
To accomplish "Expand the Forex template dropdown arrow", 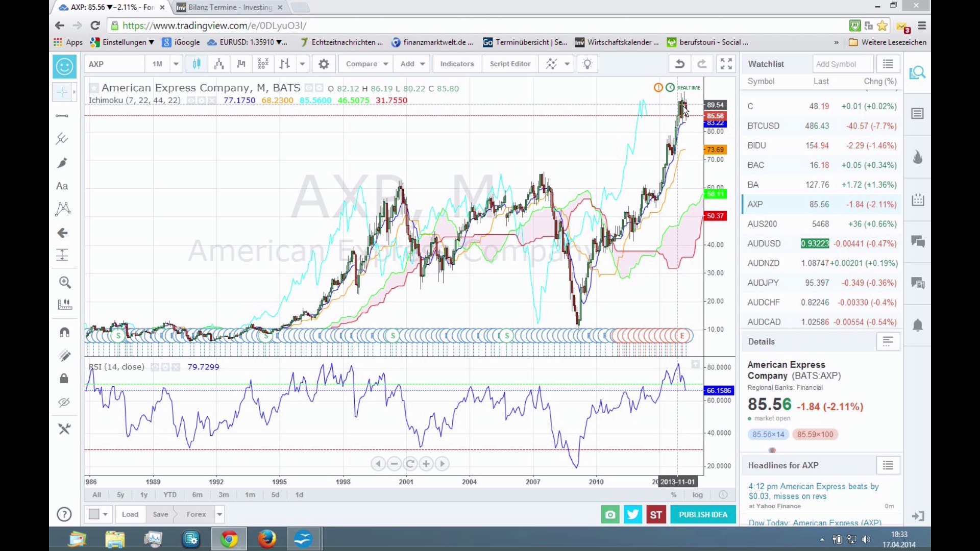I will pyautogui.click(x=219, y=514).
